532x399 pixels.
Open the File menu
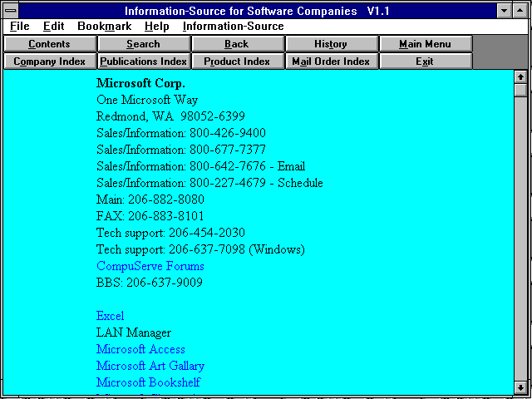click(20, 26)
